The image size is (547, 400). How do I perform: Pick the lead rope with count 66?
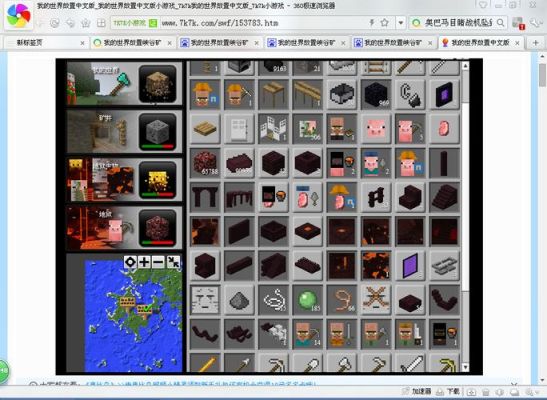click(x=342, y=300)
